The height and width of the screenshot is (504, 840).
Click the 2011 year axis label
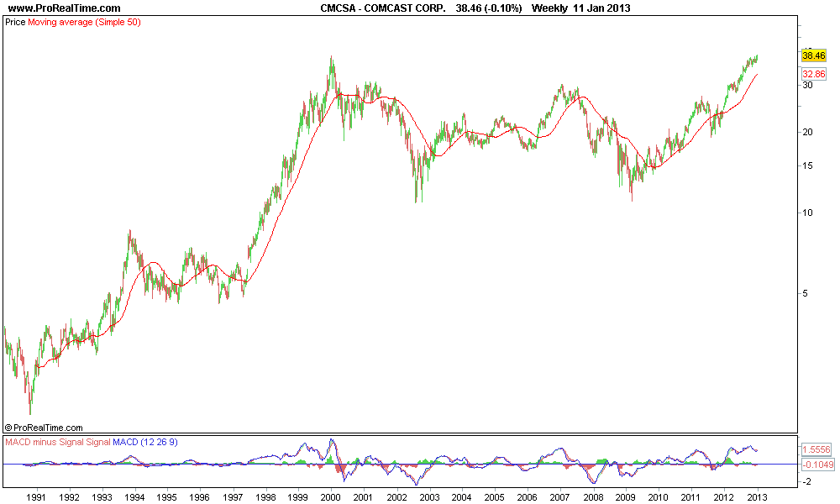tap(691, 497)
